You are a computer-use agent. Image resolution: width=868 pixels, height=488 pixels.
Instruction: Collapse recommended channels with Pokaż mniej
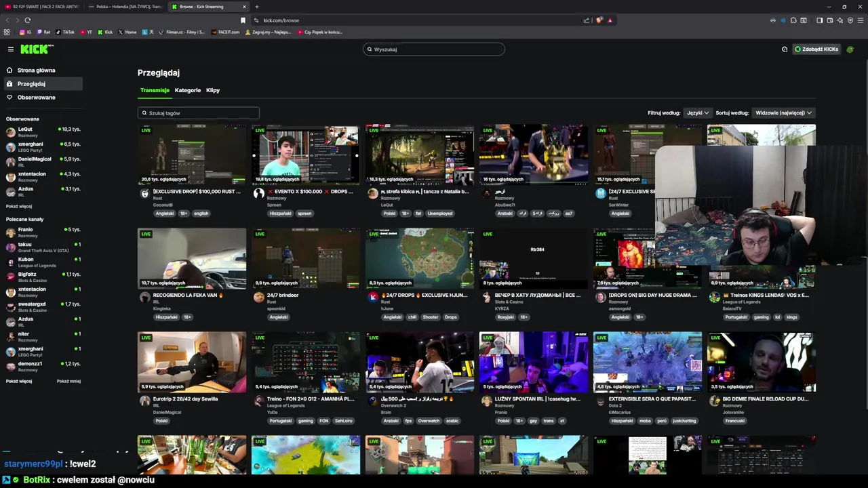click(x=68, y=381)
